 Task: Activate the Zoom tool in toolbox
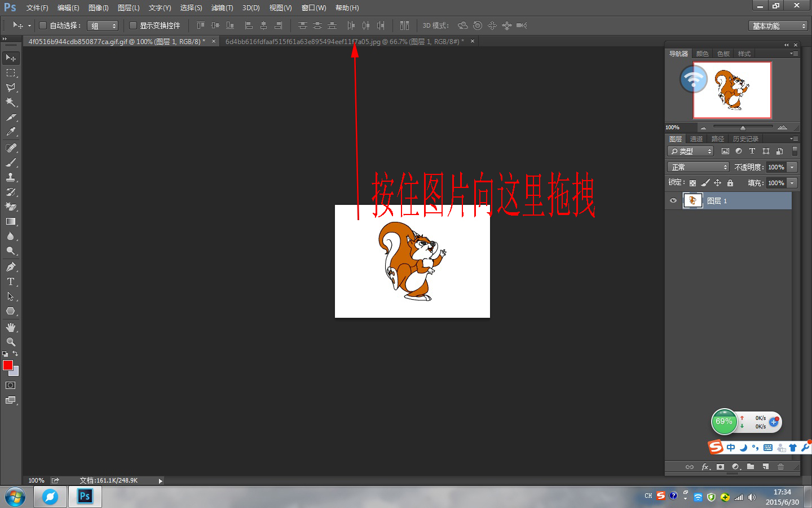(11, 342)
